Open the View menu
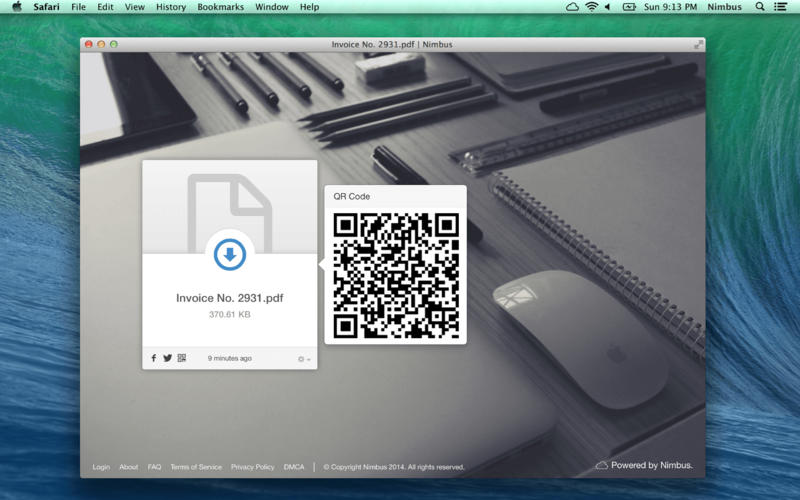This screenshot has width=800, height=500. [x=135, y=7]
